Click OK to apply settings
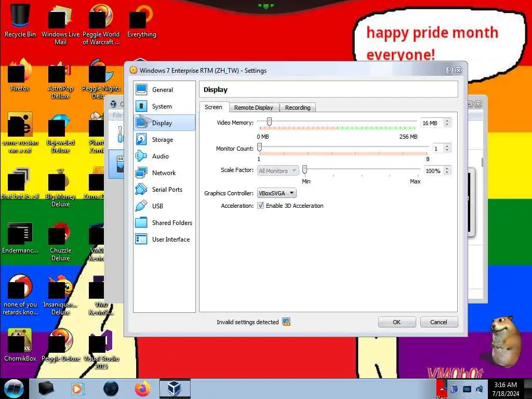The width and height of the screenshot is (532, 399). 396,322
